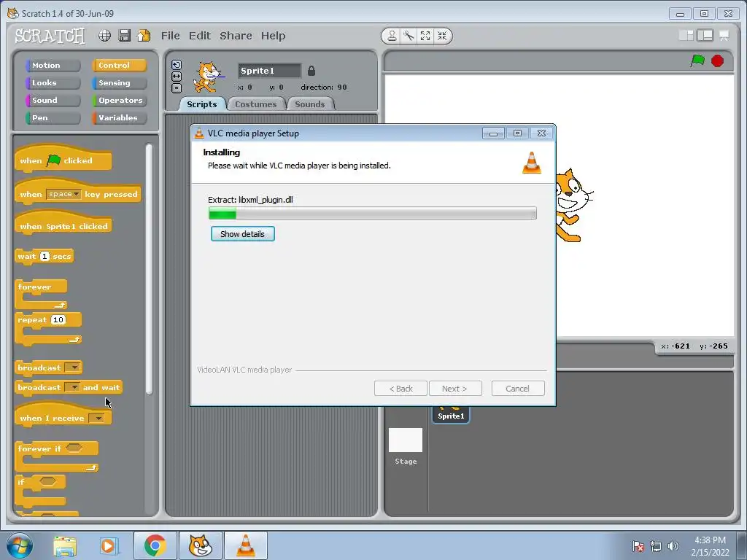Click the VLC installer taskbar icon
This screenshot has height=560, width=747.
(x=245, y=545)
